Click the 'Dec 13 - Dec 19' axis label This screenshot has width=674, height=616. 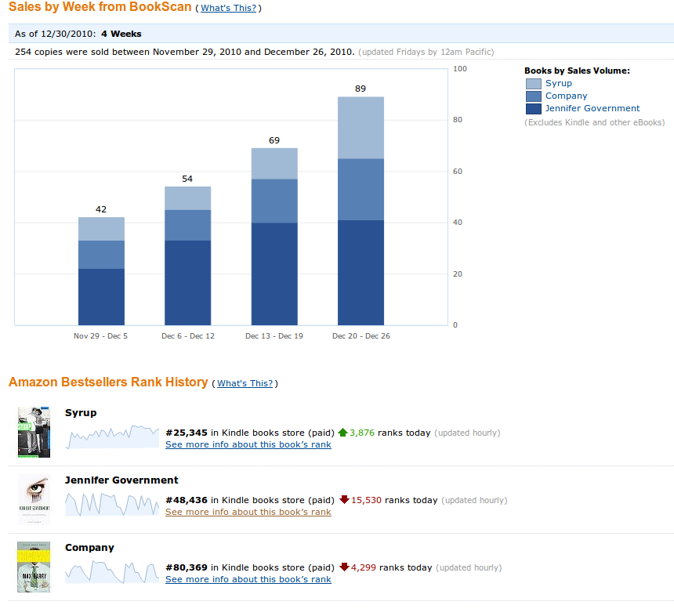[x=274, y=335]
